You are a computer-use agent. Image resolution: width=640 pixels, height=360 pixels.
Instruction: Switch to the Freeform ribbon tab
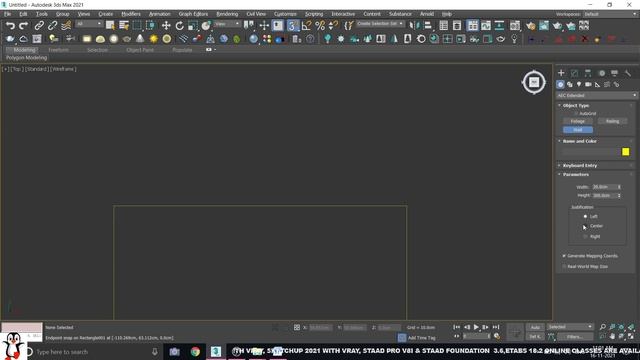coord(58,50)
